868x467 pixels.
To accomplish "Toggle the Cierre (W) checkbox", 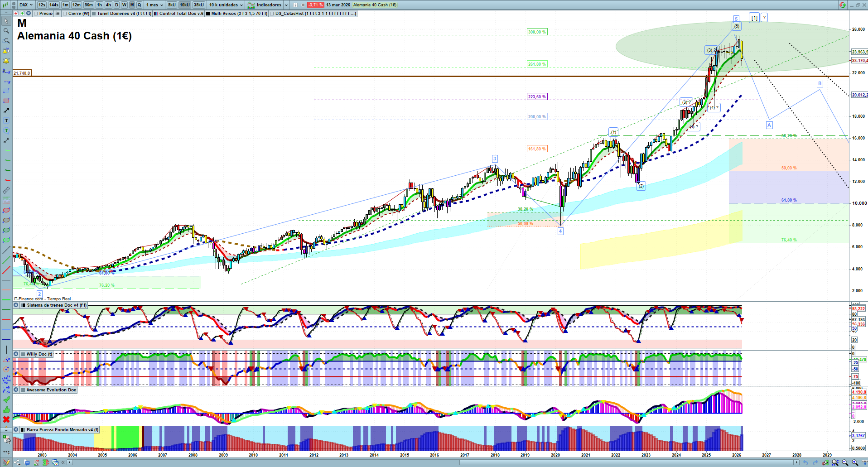I will coord(65,14).
